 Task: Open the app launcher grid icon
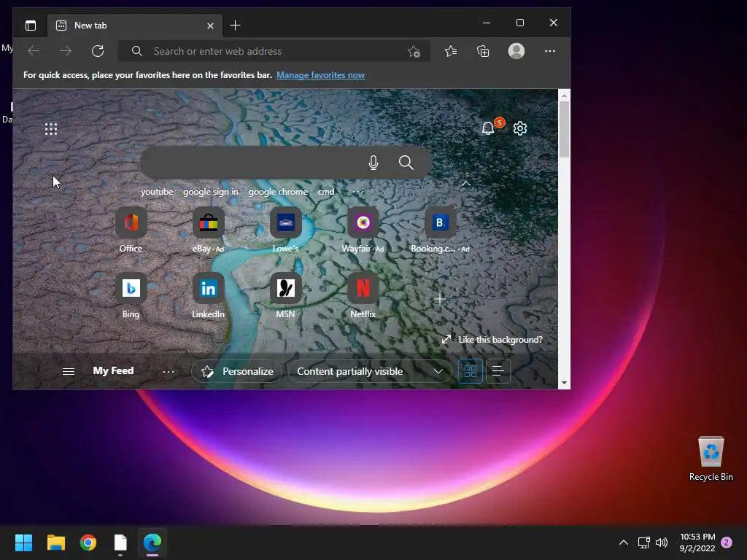pyautogui.click(x=51, y=129)
